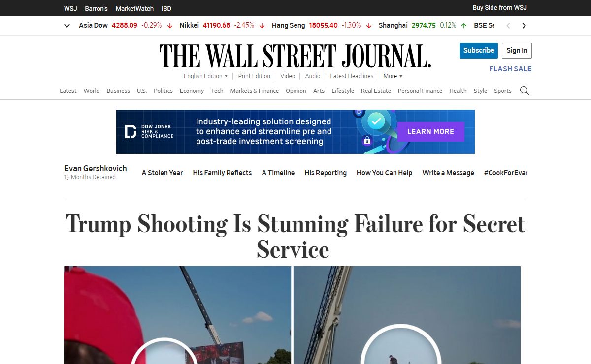Go to Economy section
Image resolution: width=591 pixels, height=364 pixels.
point(192,91)
